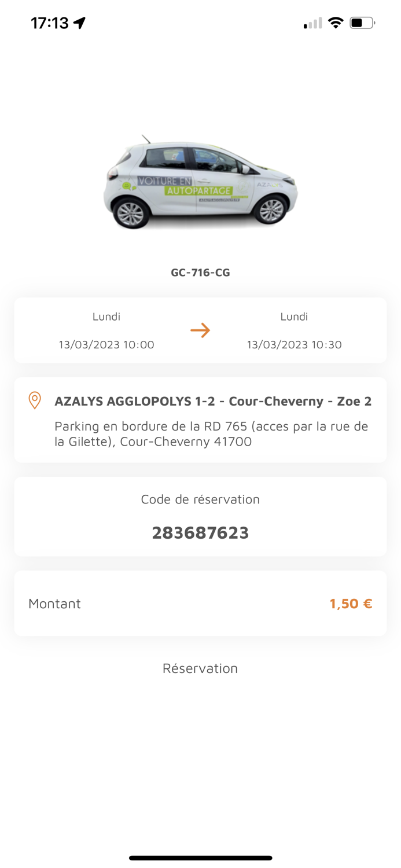Image resolution: width=401 pixels, height=868 pixels.
Task: Tap the 1,50 € amount
Action: coord(350,604)
